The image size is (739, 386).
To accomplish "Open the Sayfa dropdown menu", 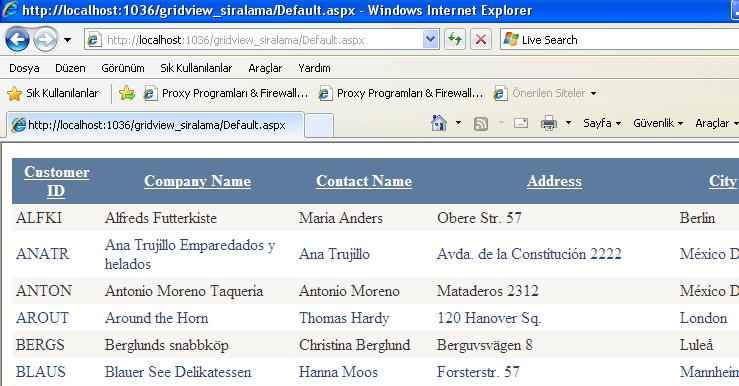I will pyautogui.click(x=602, y=123).
